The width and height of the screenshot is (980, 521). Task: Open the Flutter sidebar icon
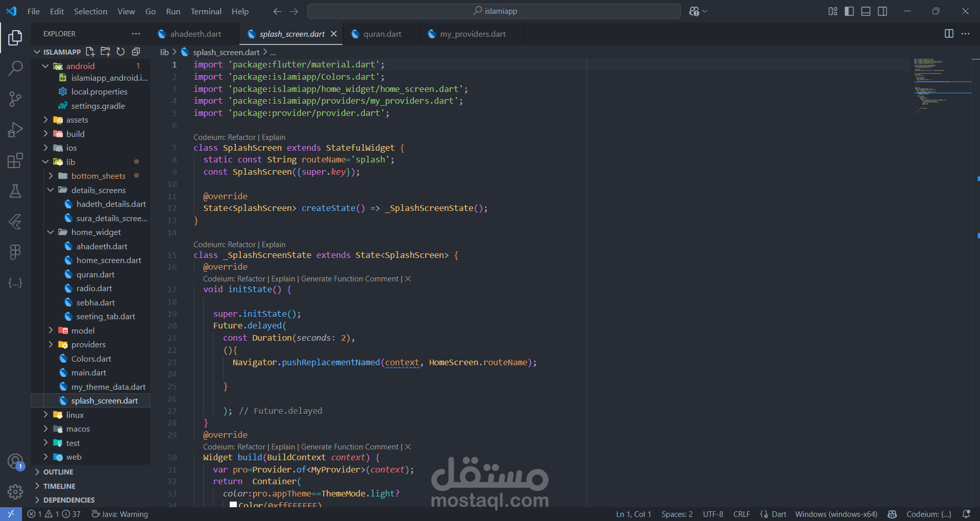pos(15,222)
